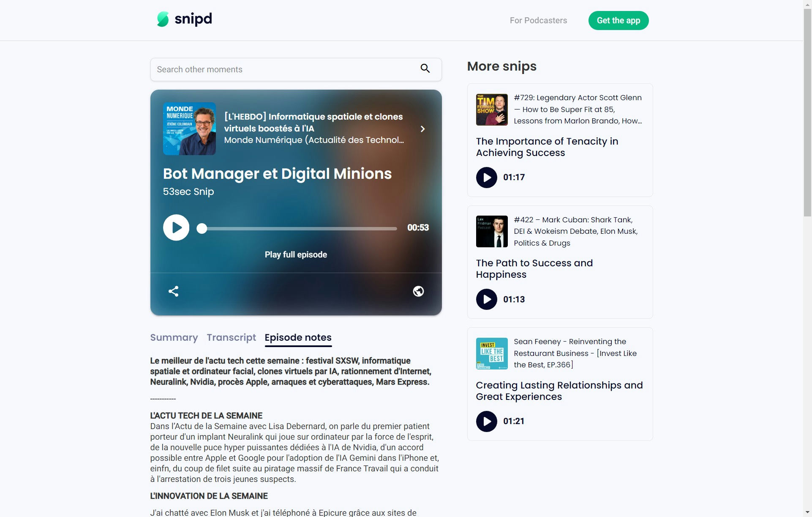Click the globe icon on player card
Image resolution: width=812 pixels, height=517 pixels.
(x=418, y=291)
